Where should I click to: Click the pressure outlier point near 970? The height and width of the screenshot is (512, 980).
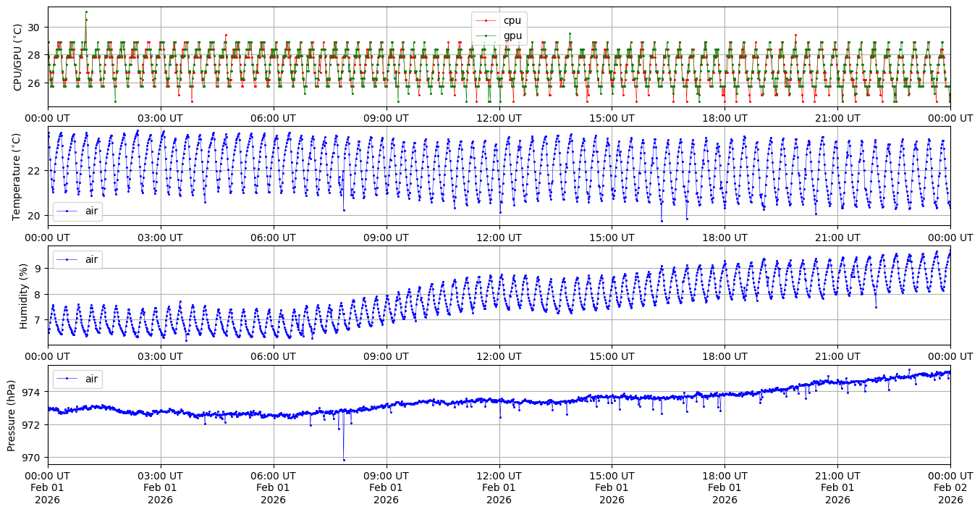pos(344,460)
